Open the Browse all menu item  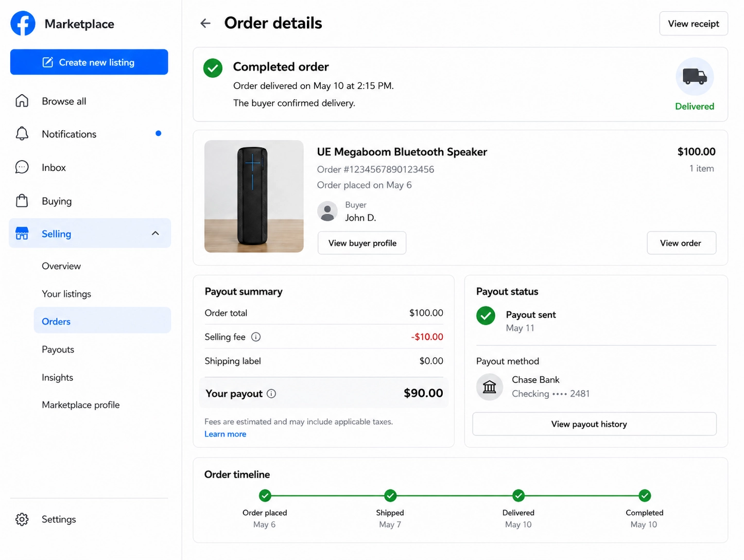pos(90,101)
